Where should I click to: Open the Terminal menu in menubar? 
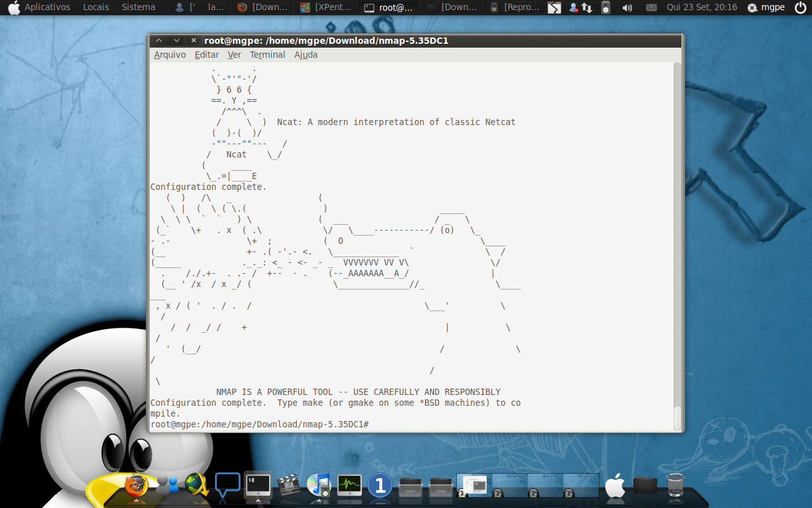click(x=267, y=55)
